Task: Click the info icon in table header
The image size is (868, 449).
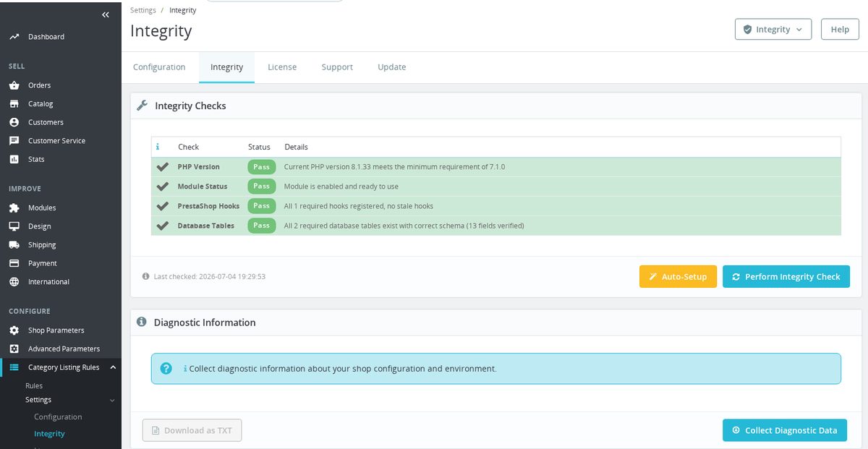Action: point(158,146)
